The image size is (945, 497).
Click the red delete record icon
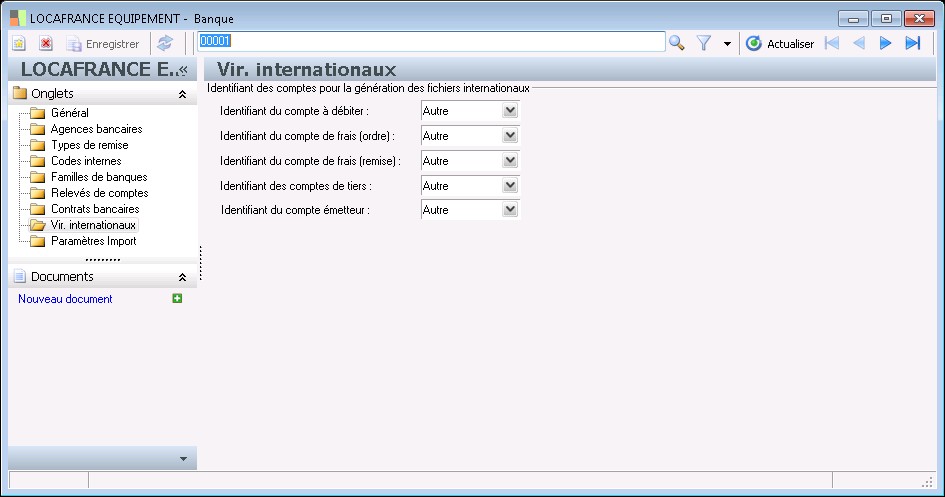coord(46,43)
